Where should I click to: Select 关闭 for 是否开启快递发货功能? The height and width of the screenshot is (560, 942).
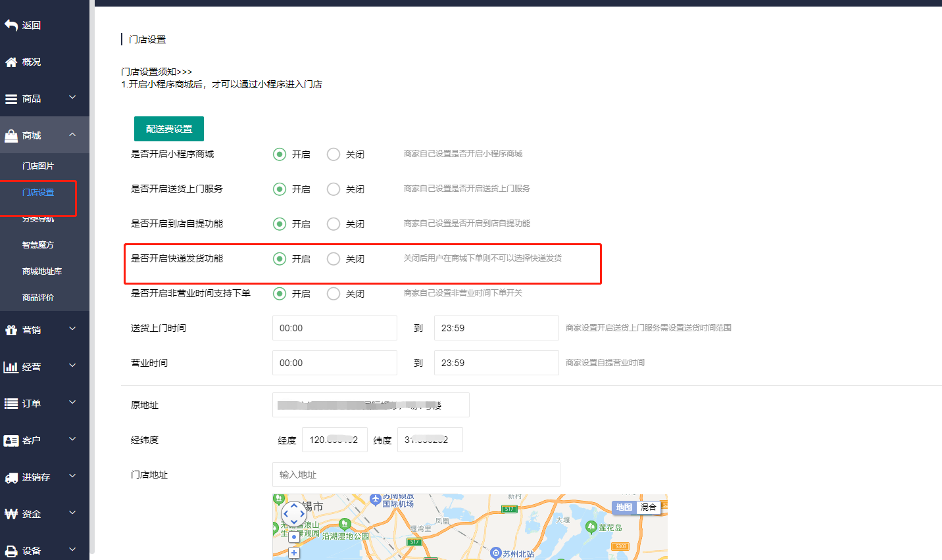[334, 259]
